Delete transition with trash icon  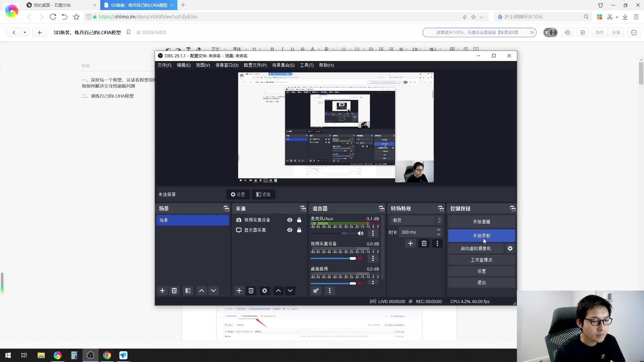coord(424,243)
